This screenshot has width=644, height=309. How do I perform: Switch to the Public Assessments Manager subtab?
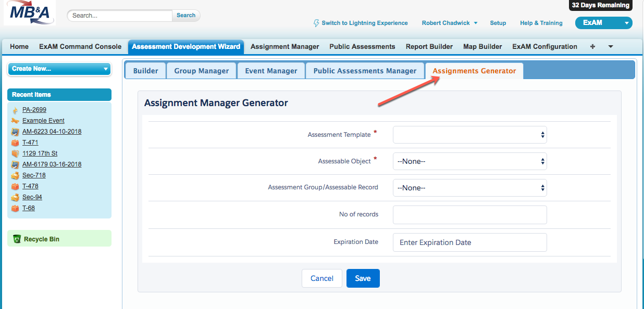(365, 71)
